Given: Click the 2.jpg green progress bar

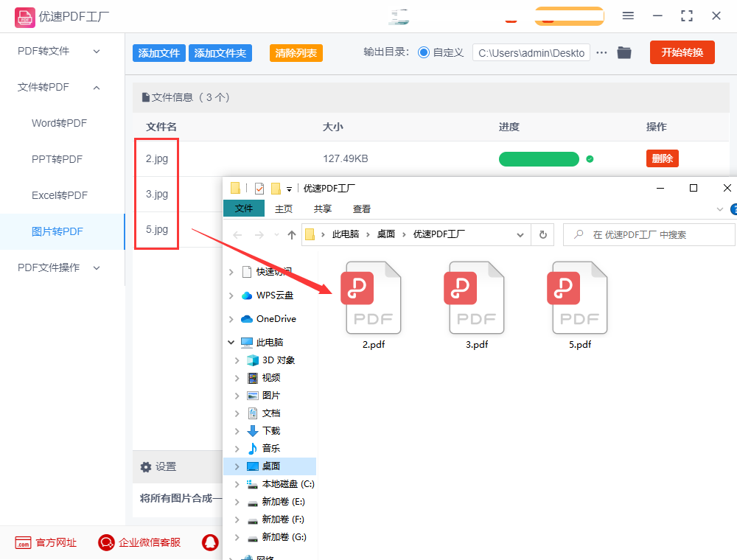Looking at the screenshot, I should tap(539, 159).
